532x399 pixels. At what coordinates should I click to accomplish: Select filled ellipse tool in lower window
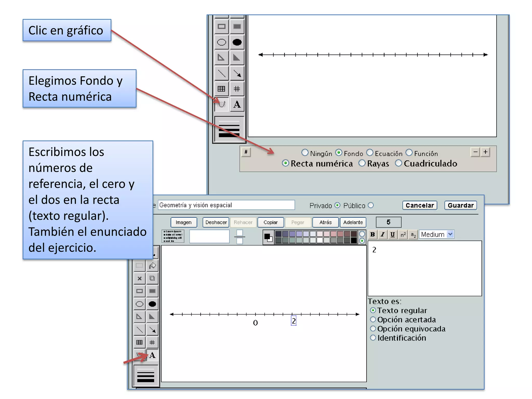(152, 304)
